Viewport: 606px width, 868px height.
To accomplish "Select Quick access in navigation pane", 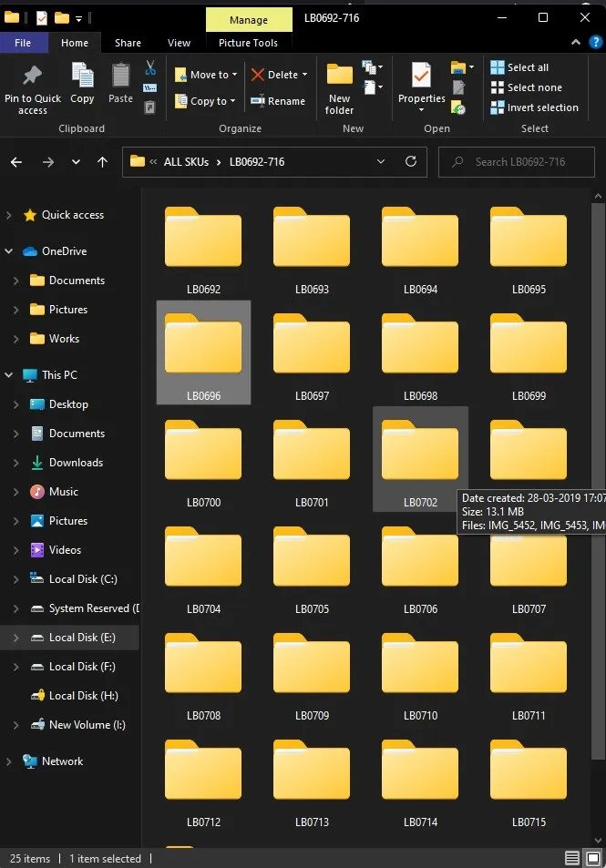I will (x=72, y=215).
